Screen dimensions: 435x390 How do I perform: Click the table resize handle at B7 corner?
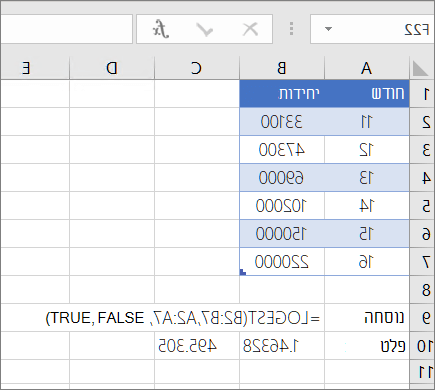tap(243, 272)
